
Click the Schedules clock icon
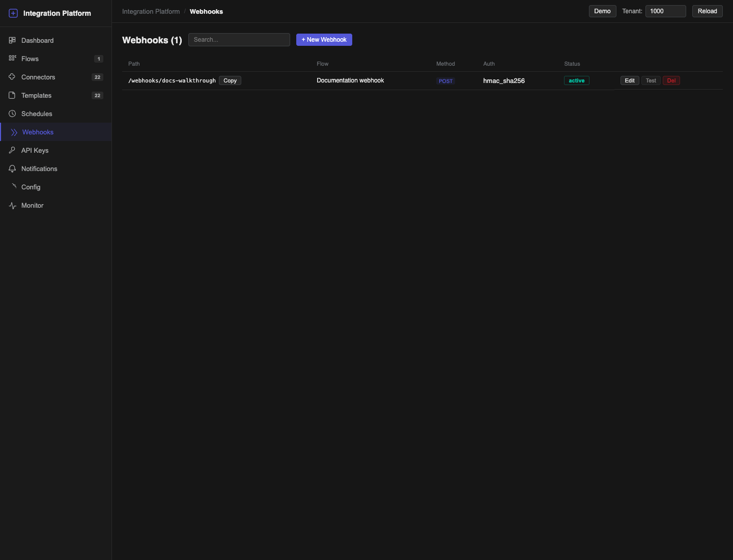12,114
